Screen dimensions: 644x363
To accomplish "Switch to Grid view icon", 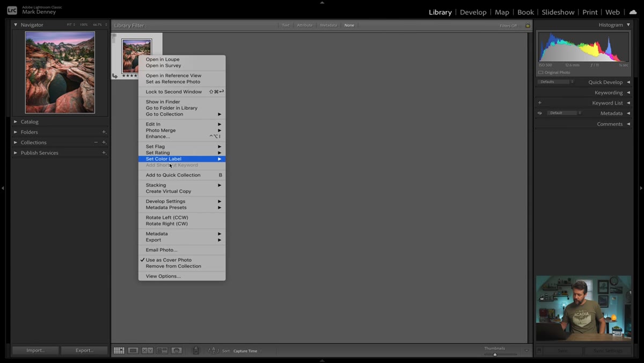I will click(119, 351).
